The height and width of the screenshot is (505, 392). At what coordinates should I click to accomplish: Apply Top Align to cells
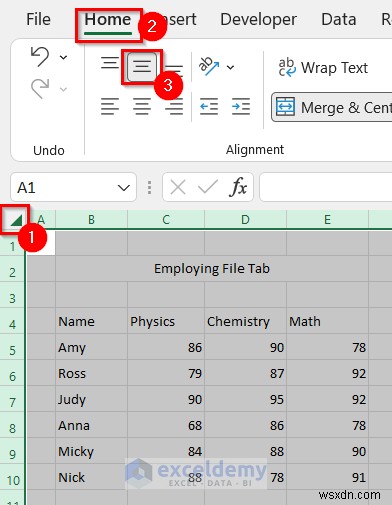click(110, 63)
